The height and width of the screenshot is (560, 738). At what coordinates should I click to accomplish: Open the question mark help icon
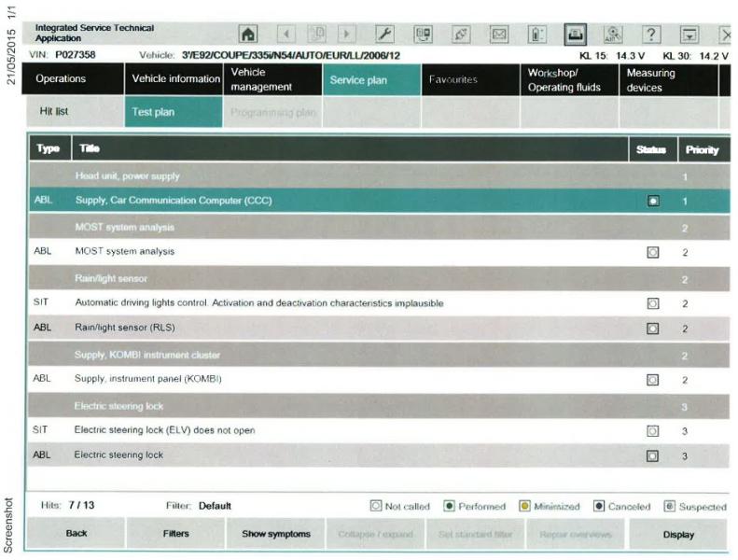pyautogui.click(x=653, y=35)
